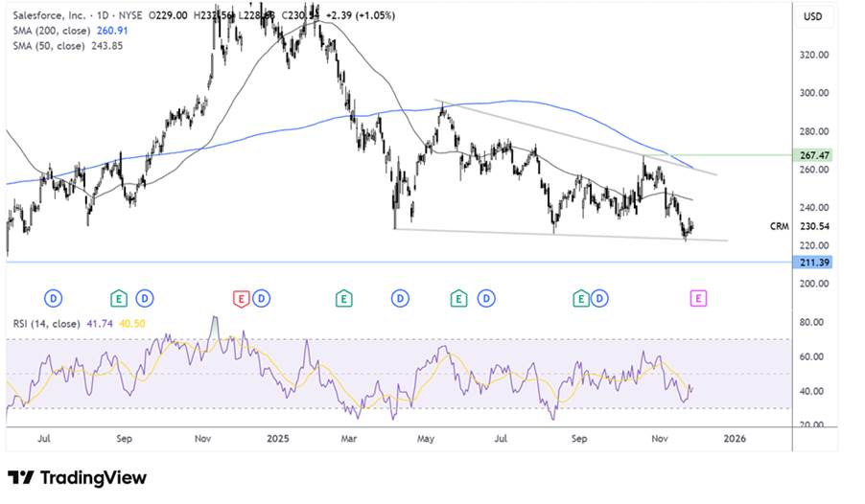Click the blue 211.39 price label
Image resolution: width=865 pixels, height=504 pixels.
pyautogui.click(x=814, y=262)
